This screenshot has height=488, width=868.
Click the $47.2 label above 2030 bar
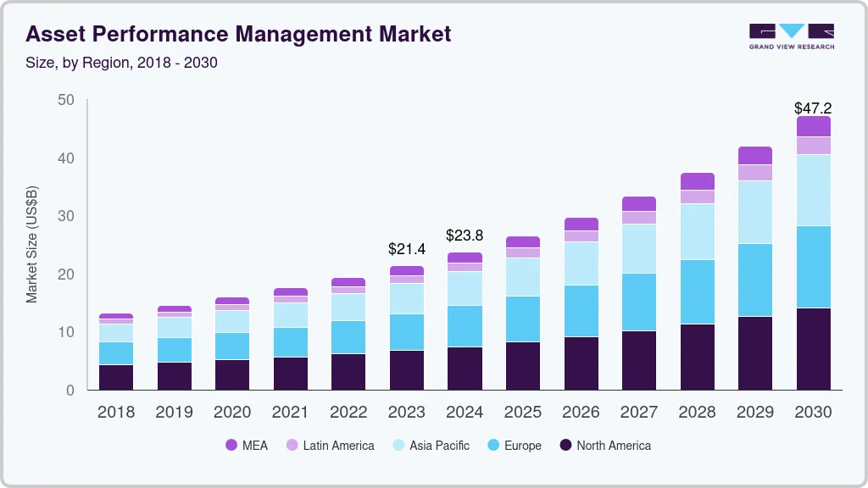click(813, 108)
